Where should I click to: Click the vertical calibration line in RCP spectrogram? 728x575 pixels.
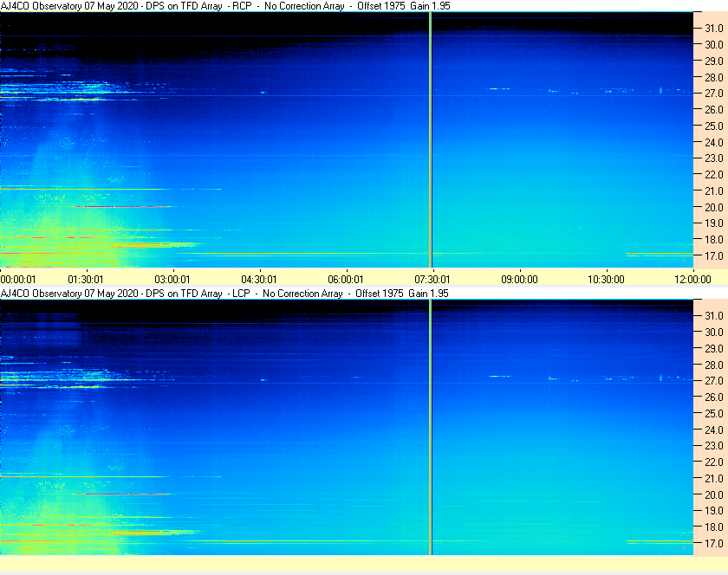431,139
